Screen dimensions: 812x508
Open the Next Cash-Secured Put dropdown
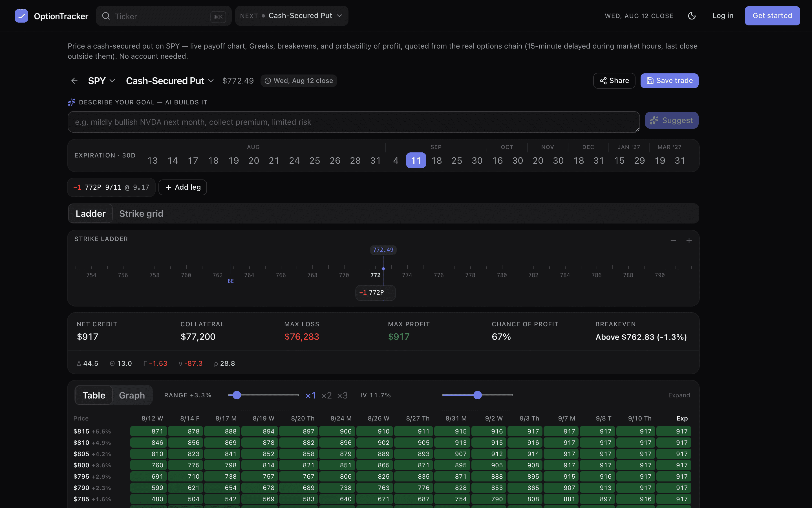(x=292, y=16)
